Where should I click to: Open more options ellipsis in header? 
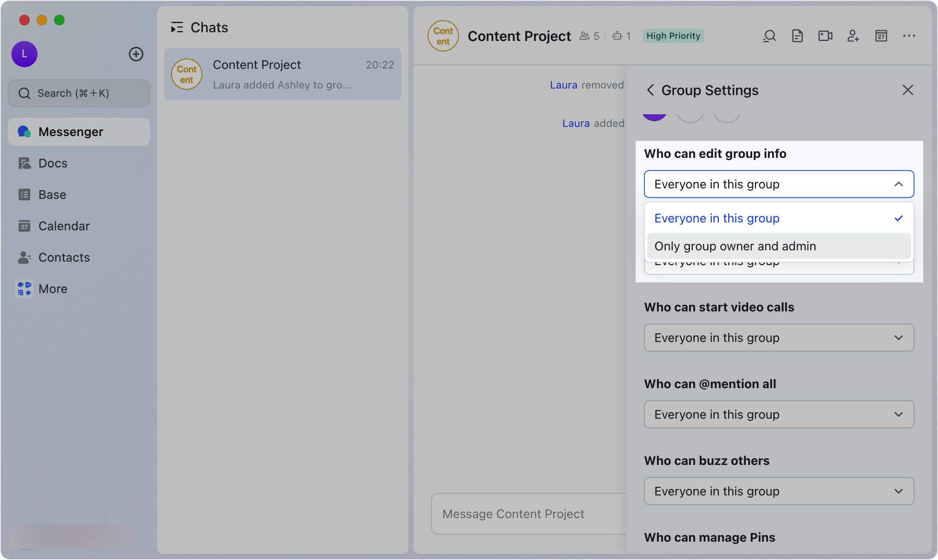click(909, 36)
